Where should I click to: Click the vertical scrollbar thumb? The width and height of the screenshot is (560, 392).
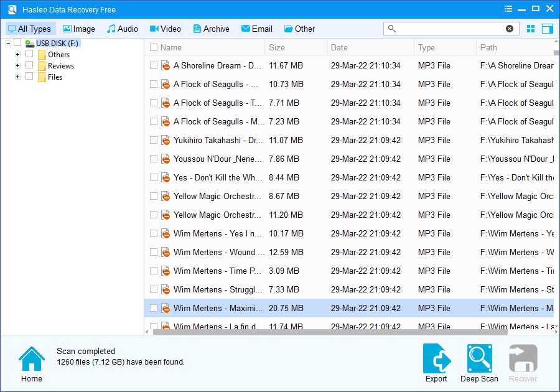click(x=556, y=53)
